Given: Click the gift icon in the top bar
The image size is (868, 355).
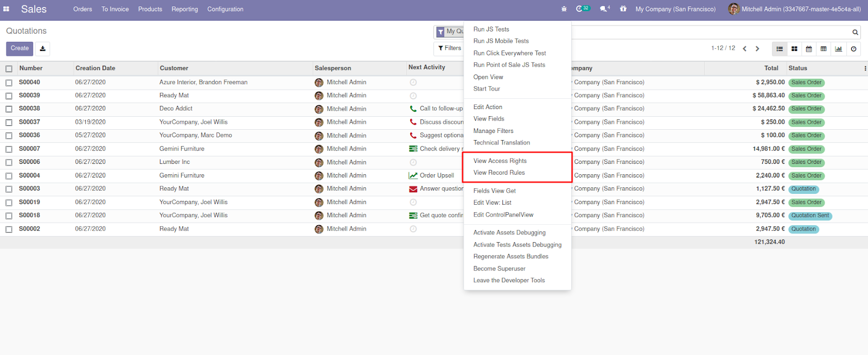Looking at the screenshot, I should (623, 9).
